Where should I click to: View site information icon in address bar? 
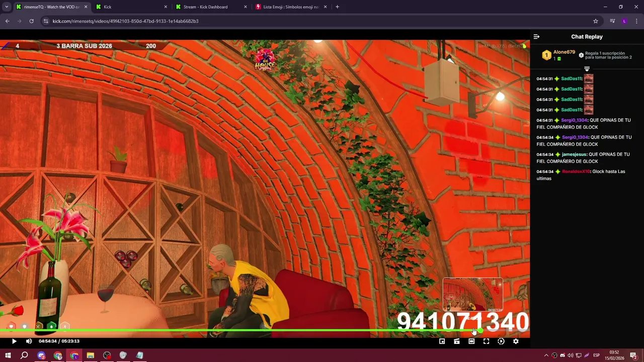[x=46, y=21]
